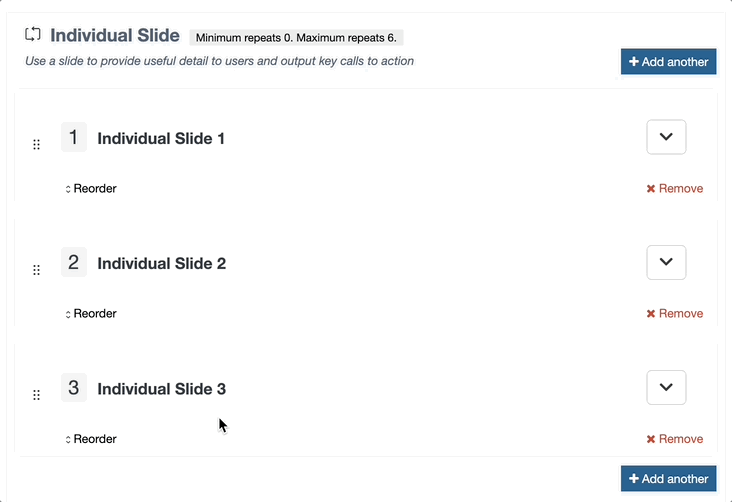Grab the drag handle for Individual Slide 1
Image resolution: width=732 pixels, height=502 pixels.
click(x=36, y=144)
